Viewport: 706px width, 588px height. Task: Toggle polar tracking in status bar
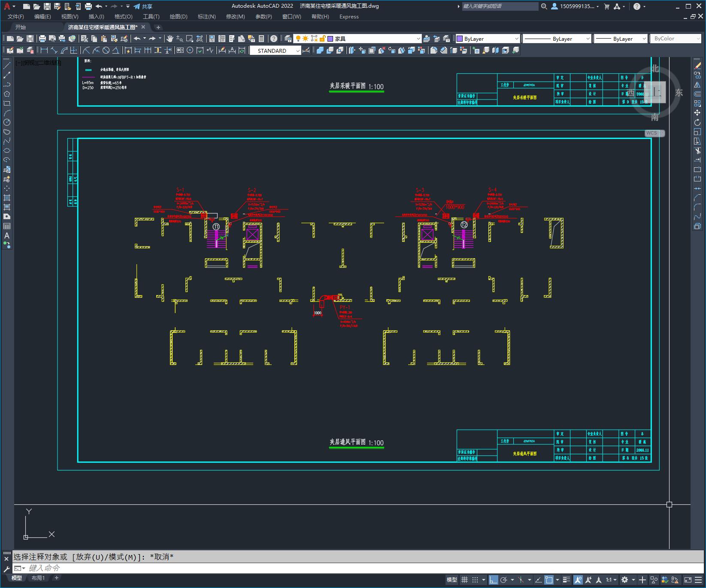(x=504, y=580)
